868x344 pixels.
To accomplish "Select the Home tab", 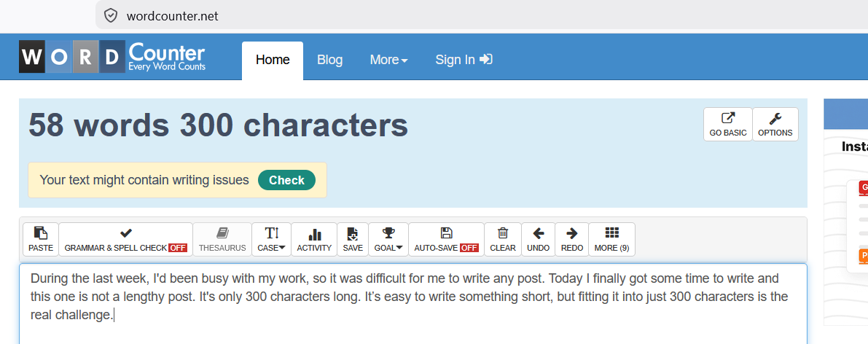I will click(273, 60).
